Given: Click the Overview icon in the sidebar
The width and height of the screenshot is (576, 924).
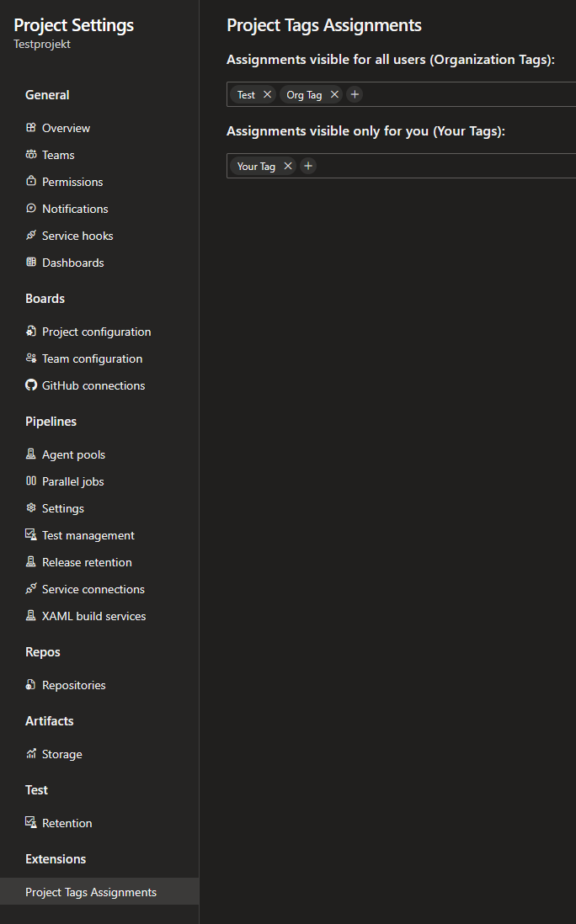Looking at the screenshot, I should tap(31, 127).
